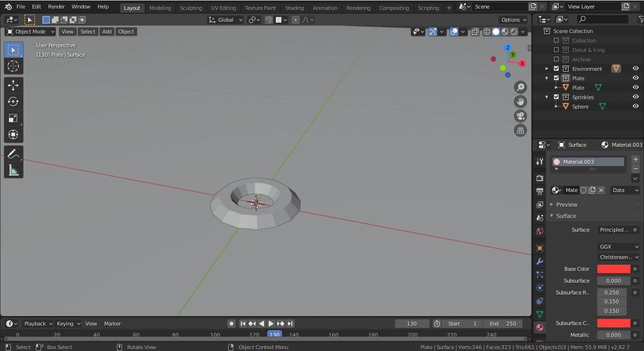
Task: Hide the Environment collection with eye icon
Action: click(636, 69)
